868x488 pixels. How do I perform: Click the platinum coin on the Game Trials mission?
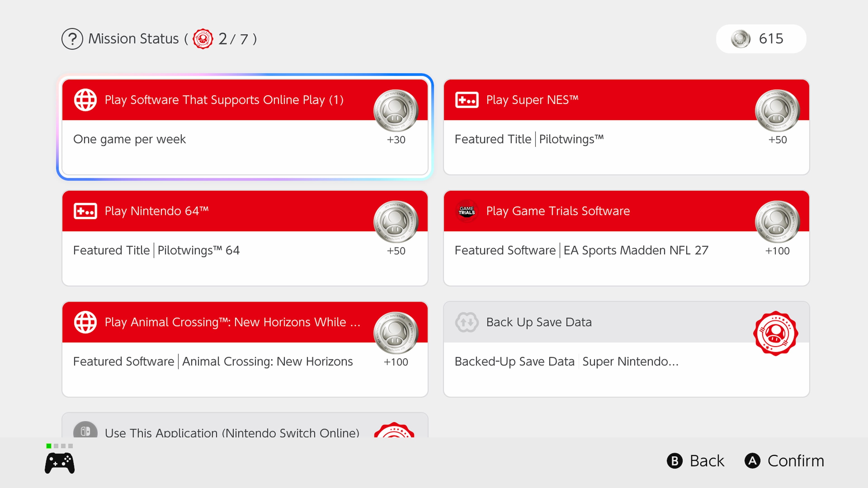click(x=777, y=222)
